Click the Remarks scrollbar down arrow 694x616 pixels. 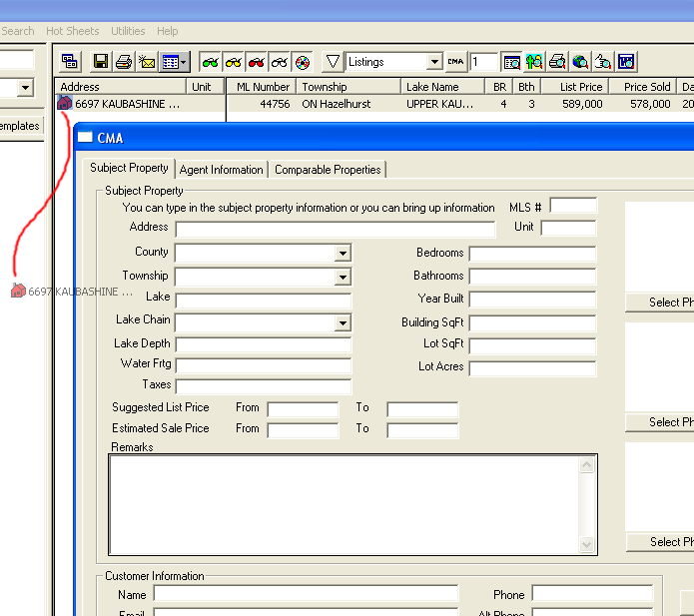pyautogui.click(x=586, y=544)
